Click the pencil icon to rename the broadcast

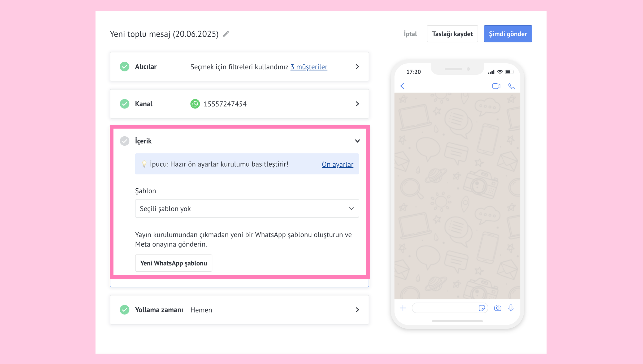coord(226,34)
